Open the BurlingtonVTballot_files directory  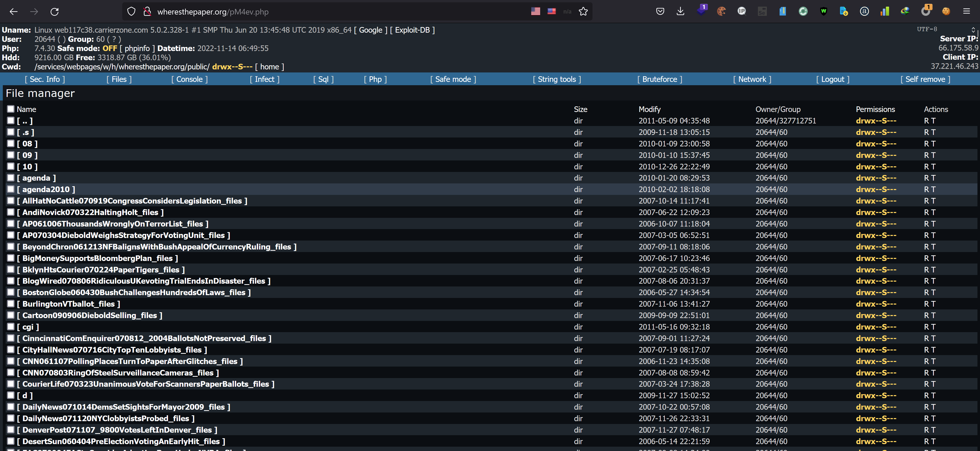pos(68,304)
